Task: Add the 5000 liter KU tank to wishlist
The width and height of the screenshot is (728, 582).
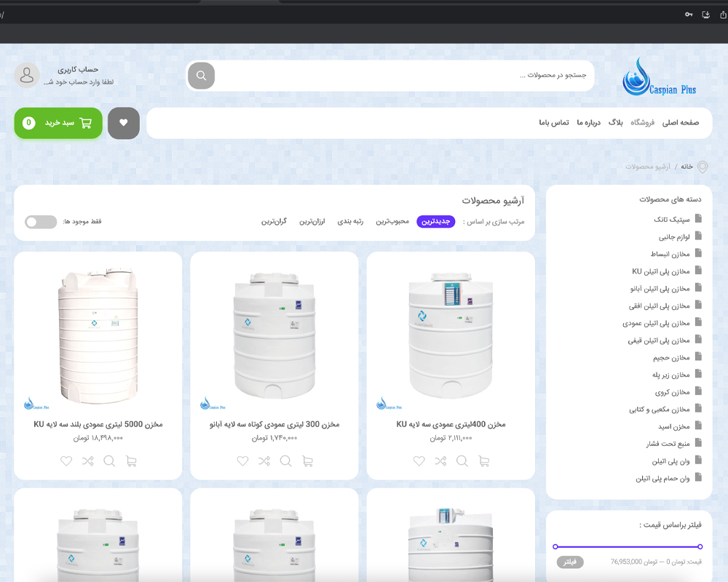Action: click(x=66, y=461)
